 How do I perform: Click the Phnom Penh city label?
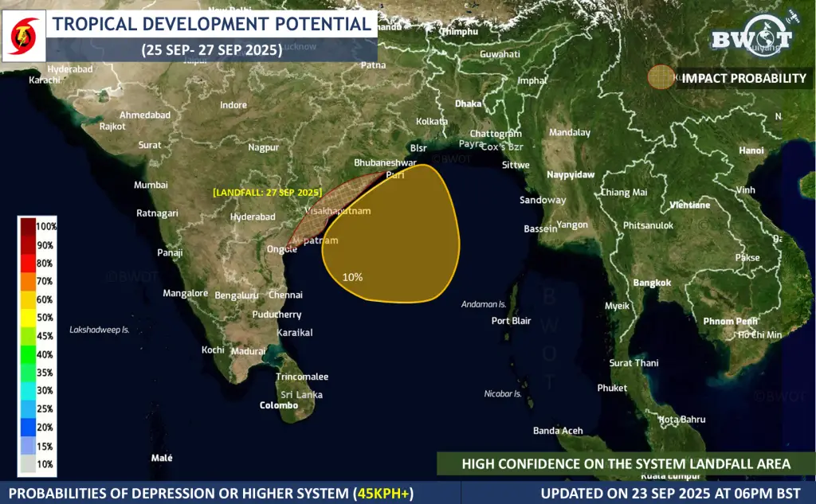pyautogui.click(x=730, y=322)
